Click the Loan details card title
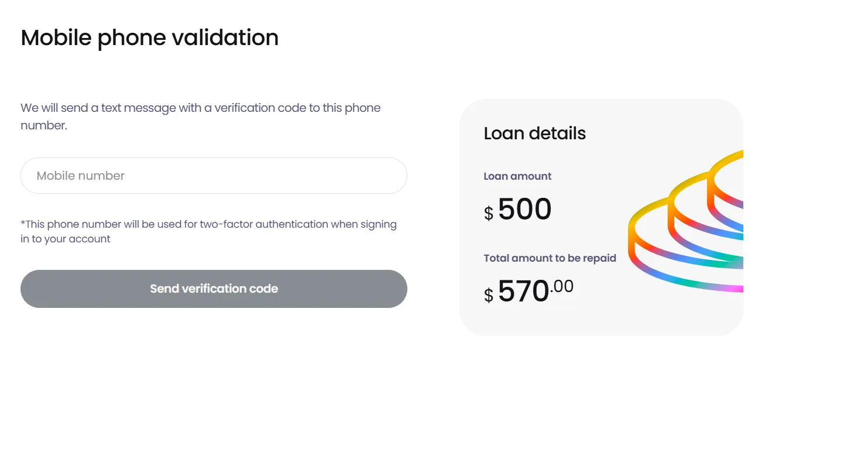The width and height of the screenshot is (868, 456). (x=534, y=133)
